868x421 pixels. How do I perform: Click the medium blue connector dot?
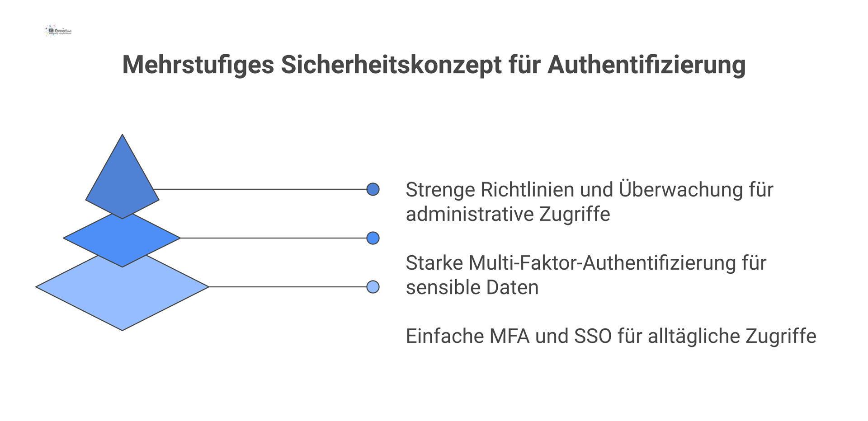(373, 238)
